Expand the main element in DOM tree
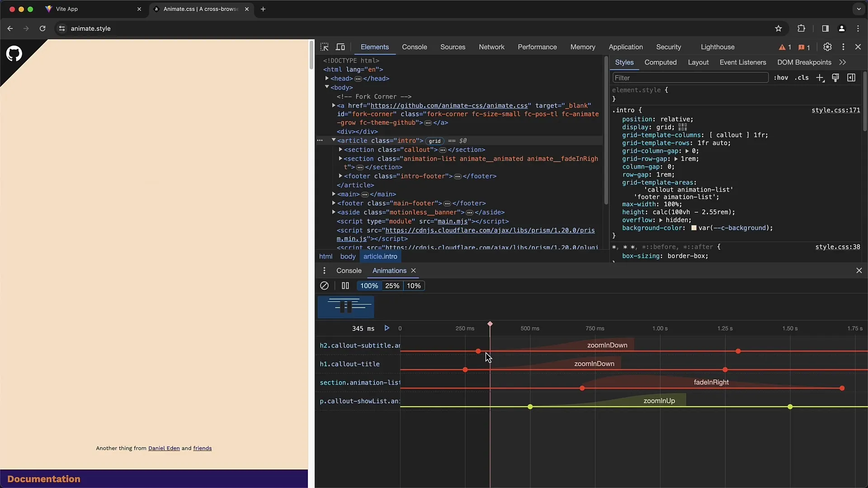The width and height of the screenshot is (868, 488). (x=333, y=194)
